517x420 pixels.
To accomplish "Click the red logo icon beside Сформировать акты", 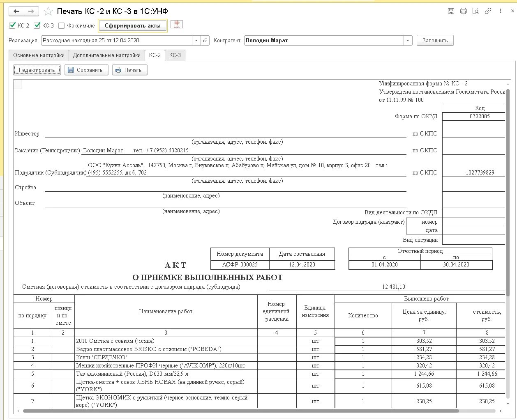I will tap(177, 25).
